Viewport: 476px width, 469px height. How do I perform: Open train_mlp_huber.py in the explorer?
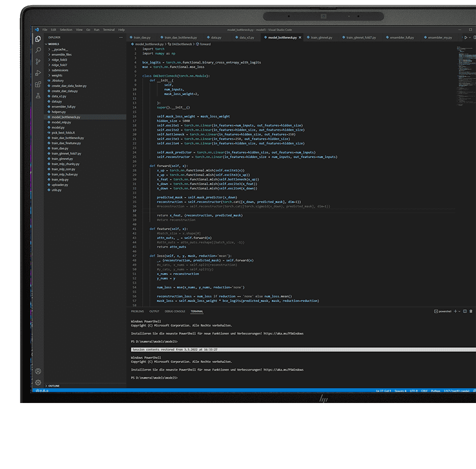coord(63,174)
